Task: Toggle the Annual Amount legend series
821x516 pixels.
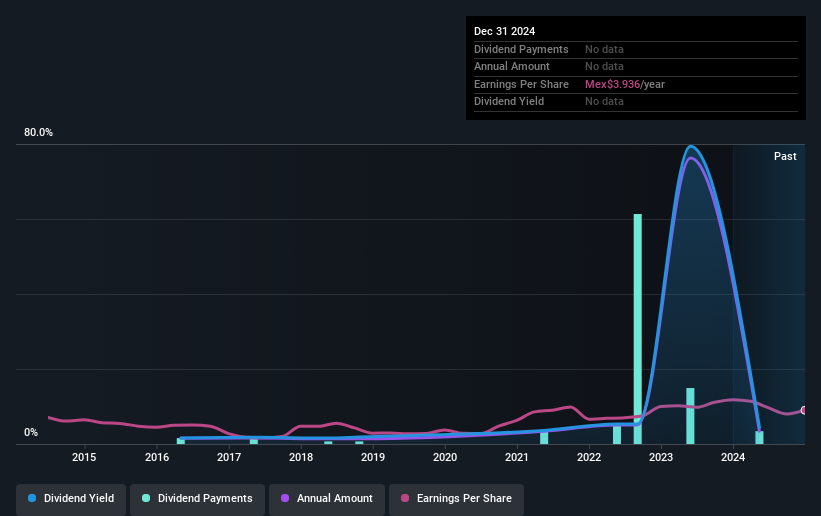Action: pyautogui.click(x=327, y=498)
